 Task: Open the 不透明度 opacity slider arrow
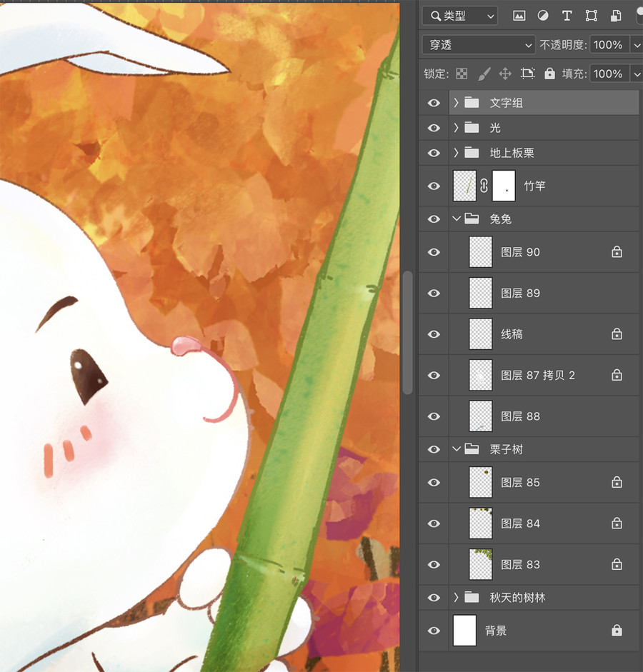637,44
